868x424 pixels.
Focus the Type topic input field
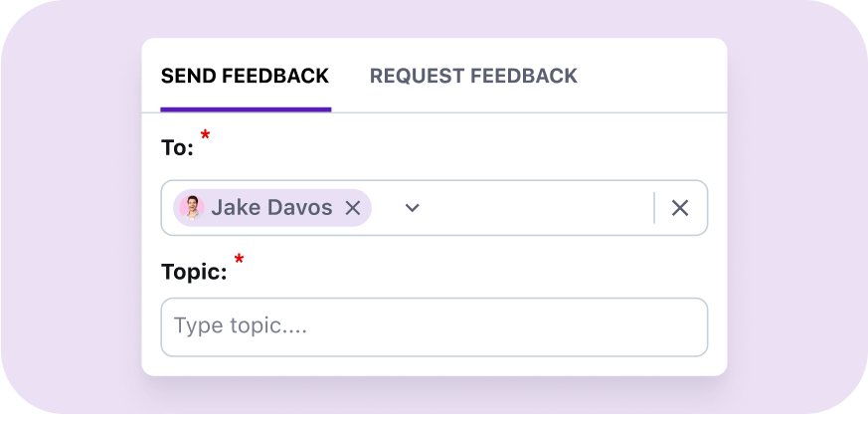tap(434, 327)
